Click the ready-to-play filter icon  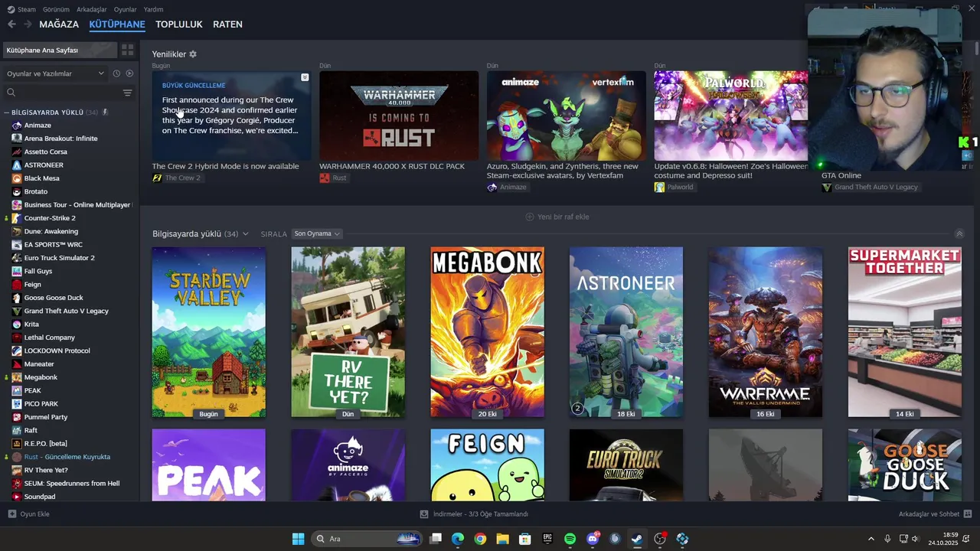129,73
